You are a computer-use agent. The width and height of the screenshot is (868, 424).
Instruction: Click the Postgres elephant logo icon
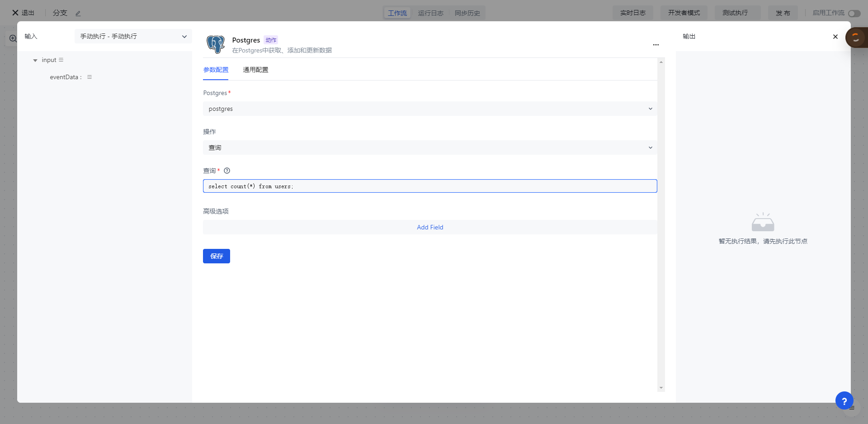click(216, 44)
